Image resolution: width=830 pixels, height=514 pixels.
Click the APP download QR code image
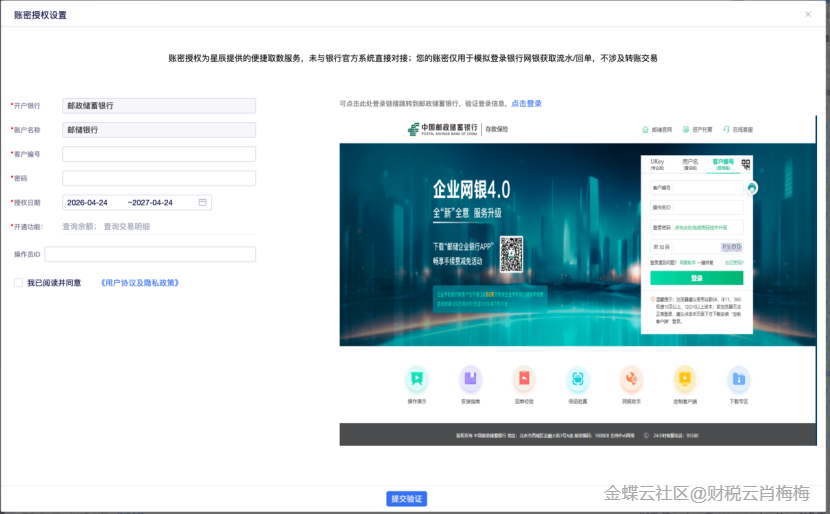511,254
